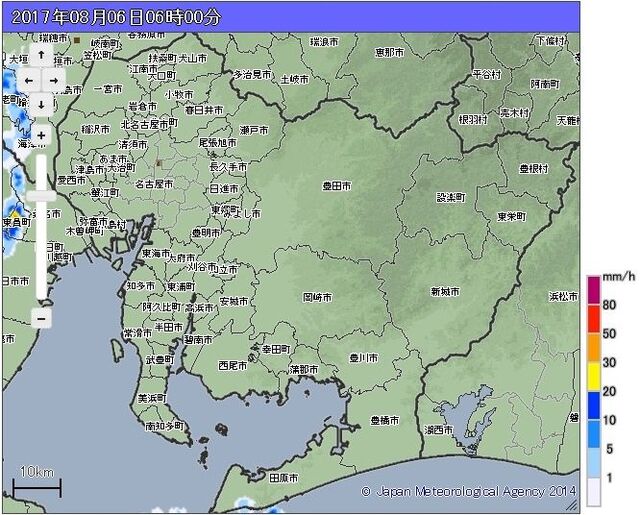This screenshot has height=515, width=640.
Task: Click the map label 阿南町
Action: (x=545, y=84)
